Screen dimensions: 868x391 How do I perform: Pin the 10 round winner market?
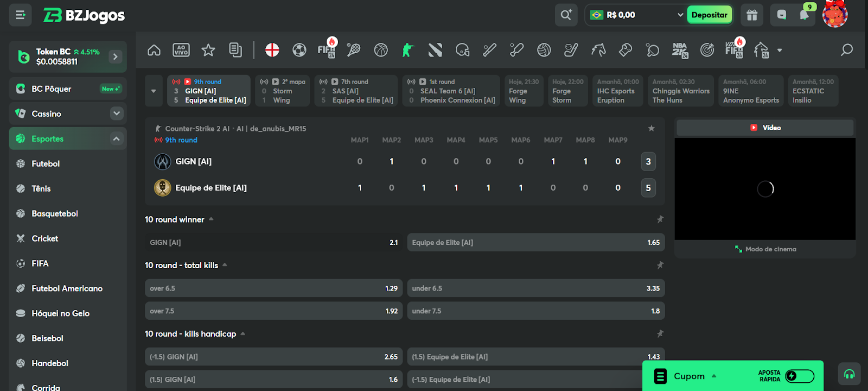click(660, 219)
